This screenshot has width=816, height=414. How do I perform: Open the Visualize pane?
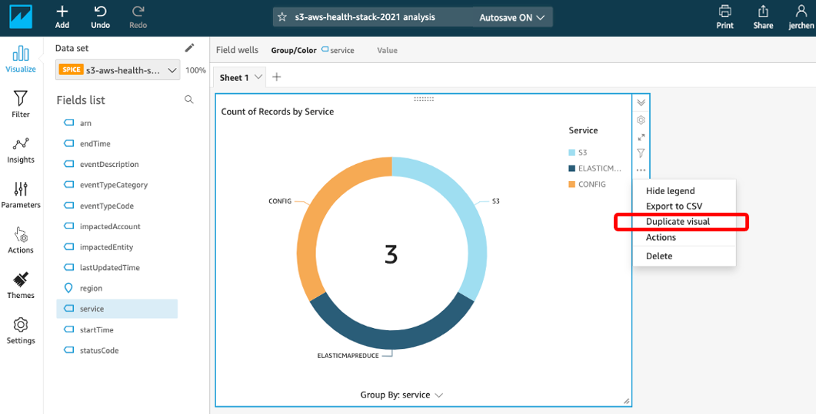[21, 59]
